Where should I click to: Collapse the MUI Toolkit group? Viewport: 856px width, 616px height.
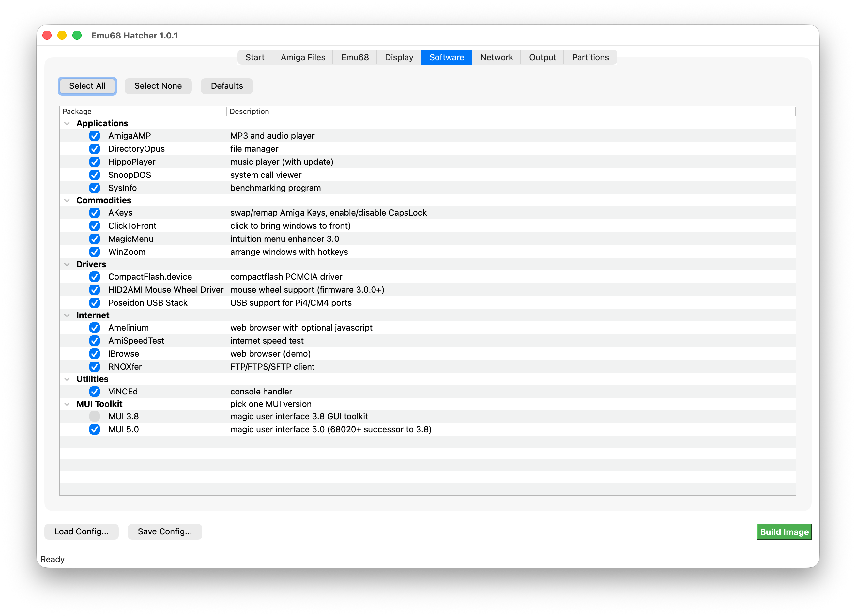(67, 404)
